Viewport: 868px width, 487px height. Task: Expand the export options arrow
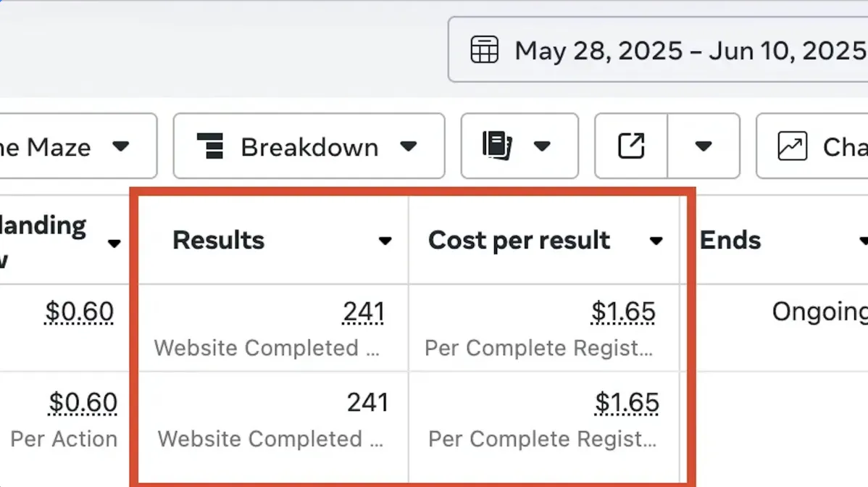pos(703,146)
